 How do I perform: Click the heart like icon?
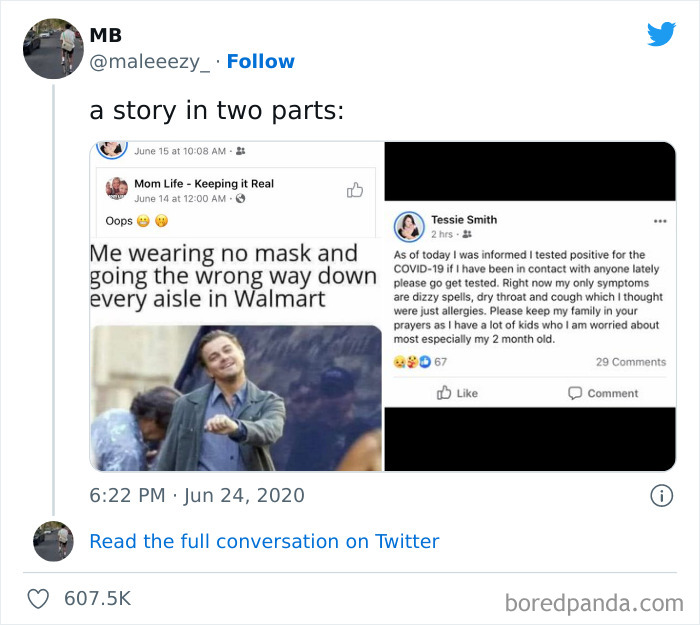tap(38, 599)
